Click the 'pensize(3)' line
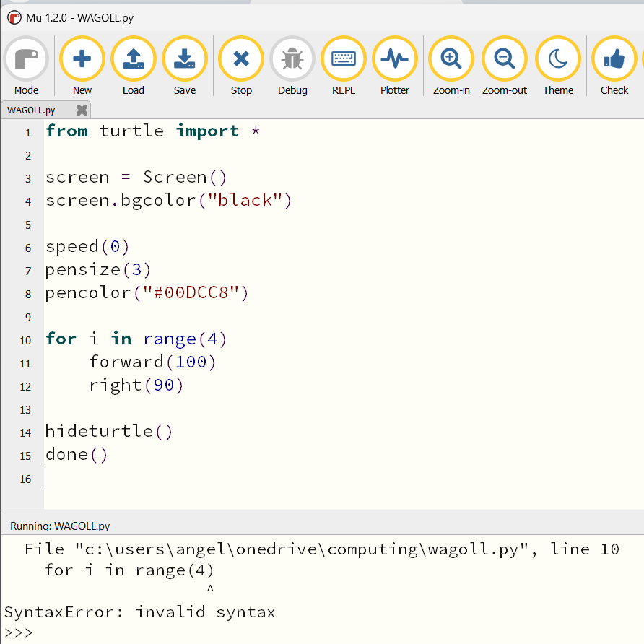The width and height of the screenshot is (644, 644). pyautogui.click(x=98, y=270)
